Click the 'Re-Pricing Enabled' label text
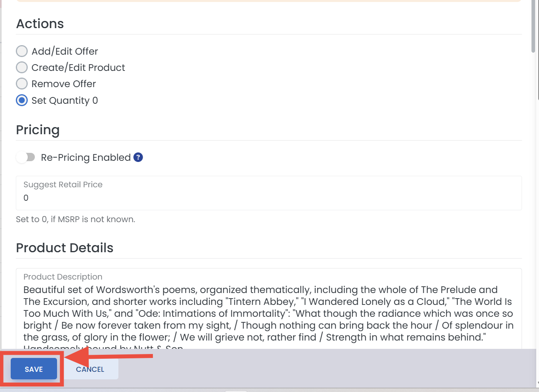 point(86,158)
